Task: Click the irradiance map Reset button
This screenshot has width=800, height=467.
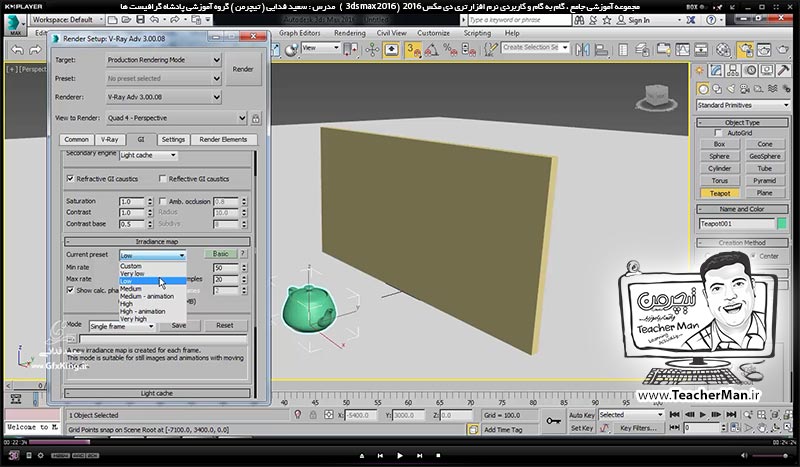Action: (224, 326)
